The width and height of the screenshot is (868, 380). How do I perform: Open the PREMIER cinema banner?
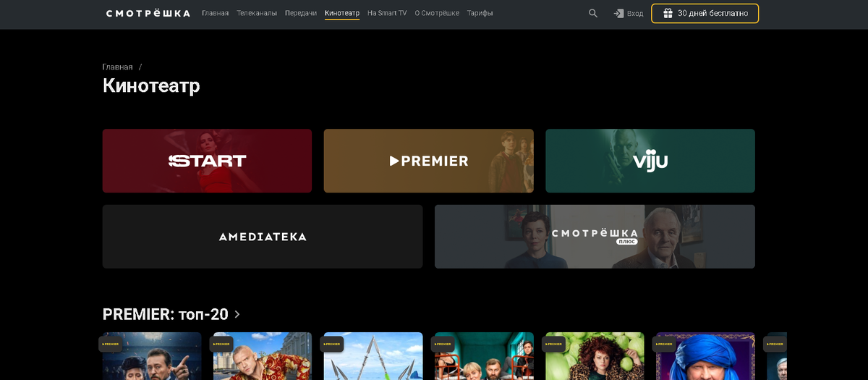tap(428, 161)
